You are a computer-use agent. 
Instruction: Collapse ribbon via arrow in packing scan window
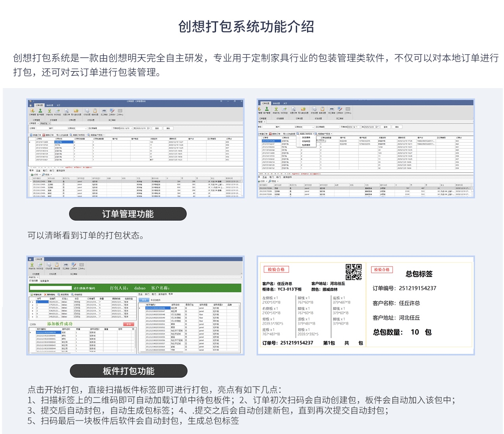click(x=241, y=274)
